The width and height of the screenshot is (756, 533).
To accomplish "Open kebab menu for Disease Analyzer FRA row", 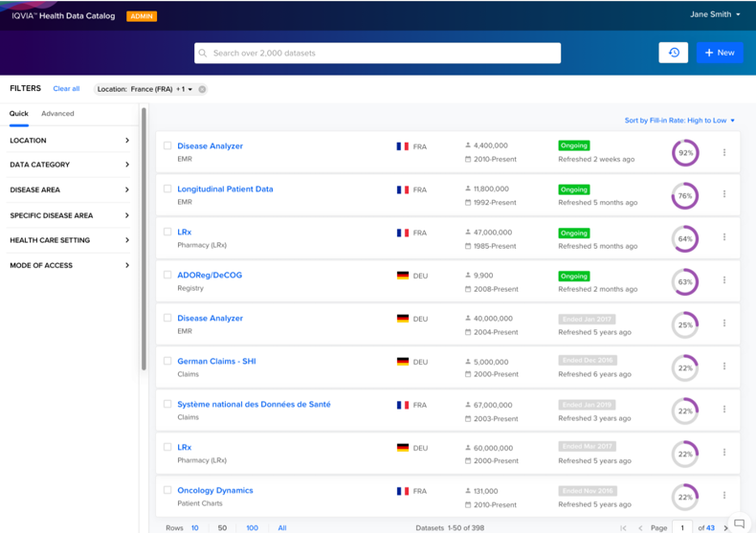I will pos(724,152).
